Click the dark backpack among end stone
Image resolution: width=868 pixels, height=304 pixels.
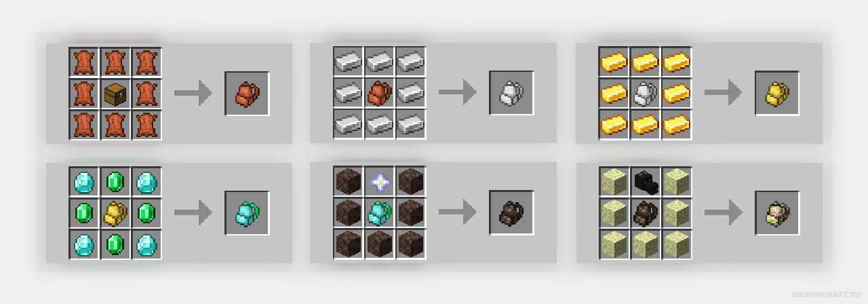tap(645, 213)
